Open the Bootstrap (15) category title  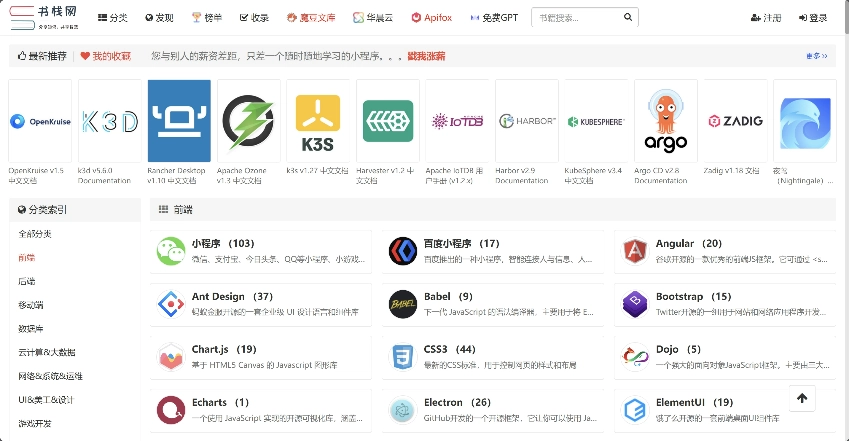pos(693,297)
